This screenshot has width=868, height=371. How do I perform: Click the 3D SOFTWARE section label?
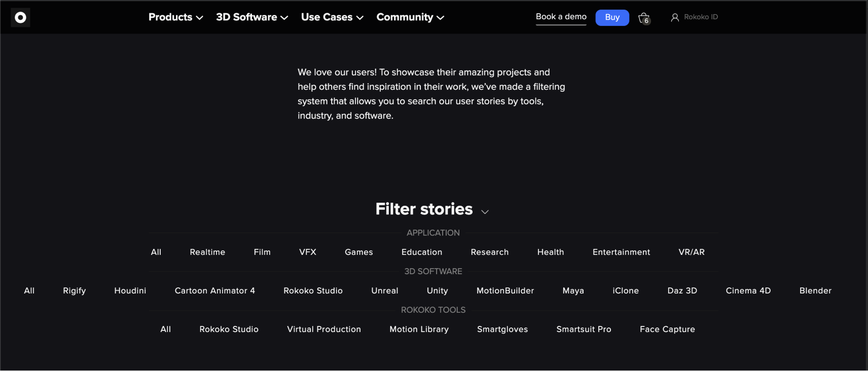point(433,272)
